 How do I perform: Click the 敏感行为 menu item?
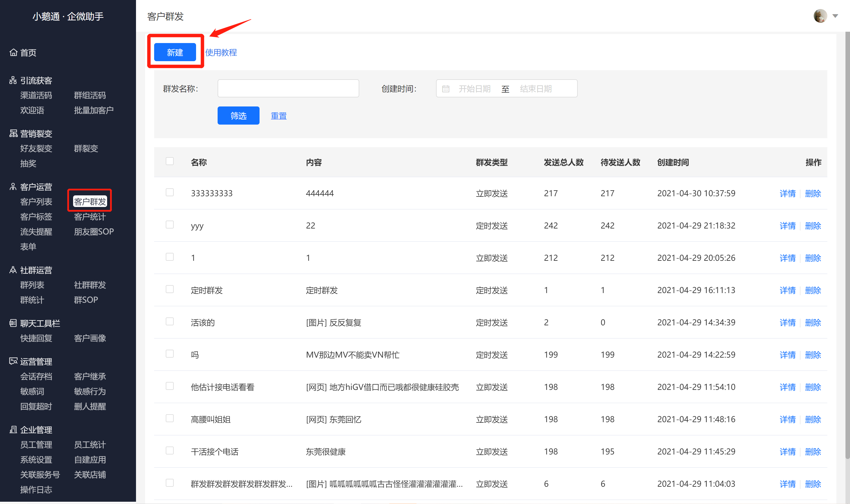pos(90,391)
